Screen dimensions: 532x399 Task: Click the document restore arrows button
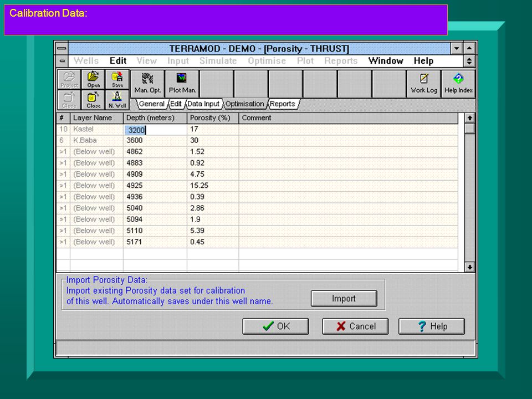[469, 61]
